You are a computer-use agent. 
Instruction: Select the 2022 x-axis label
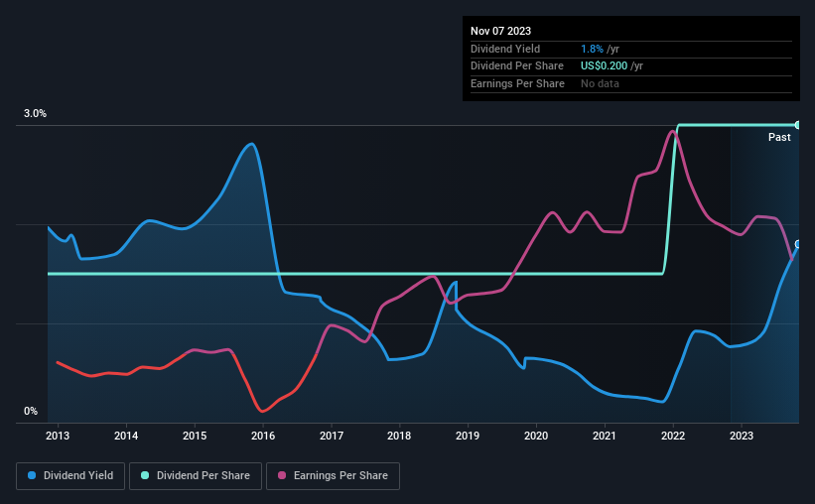pyautogui.click(x=673, y=436)
